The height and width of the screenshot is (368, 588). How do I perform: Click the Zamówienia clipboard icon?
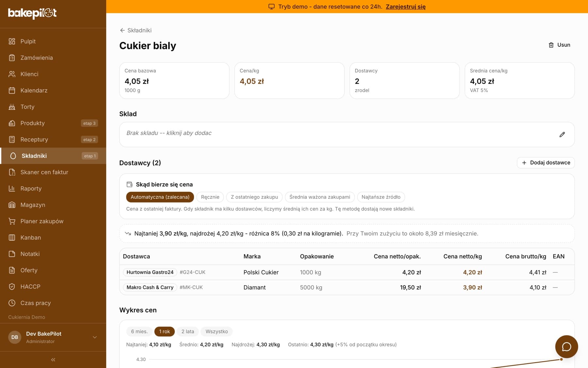12,58
